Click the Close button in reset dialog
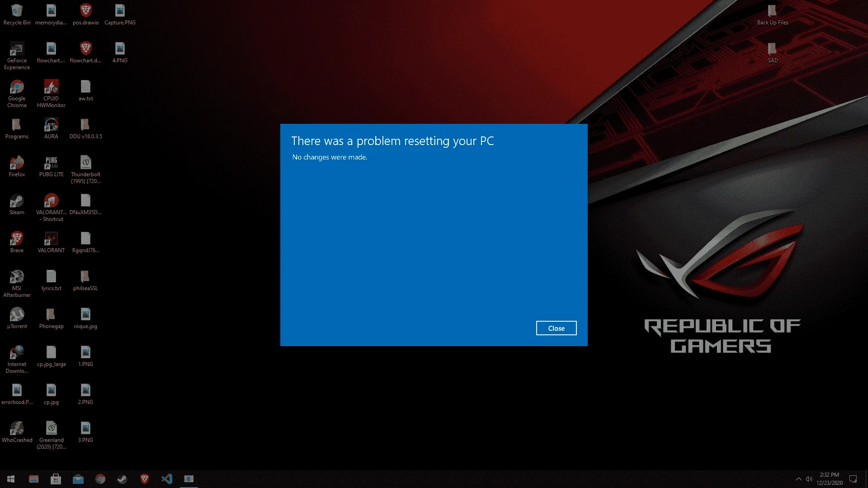 coord(556,328)
